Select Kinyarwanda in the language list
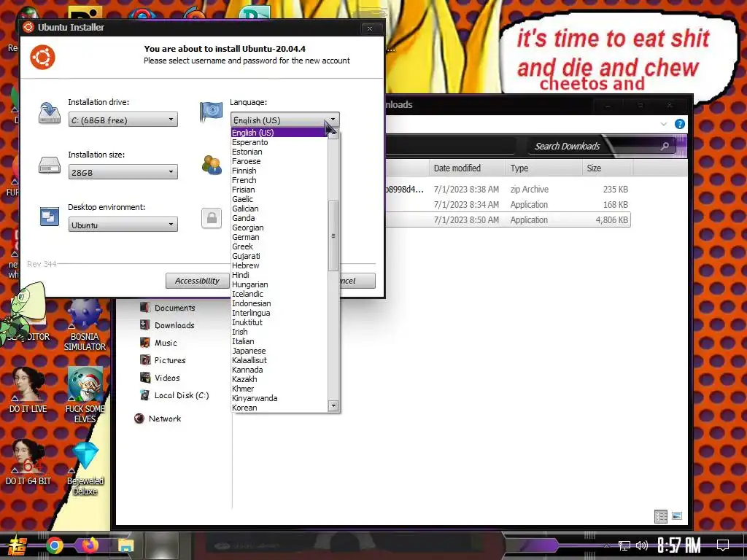 (255, 398)
